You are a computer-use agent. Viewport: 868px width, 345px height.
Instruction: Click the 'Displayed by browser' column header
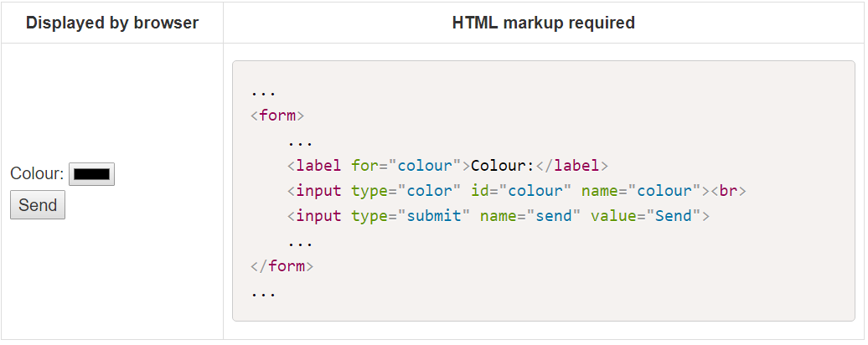coord(112,23)
